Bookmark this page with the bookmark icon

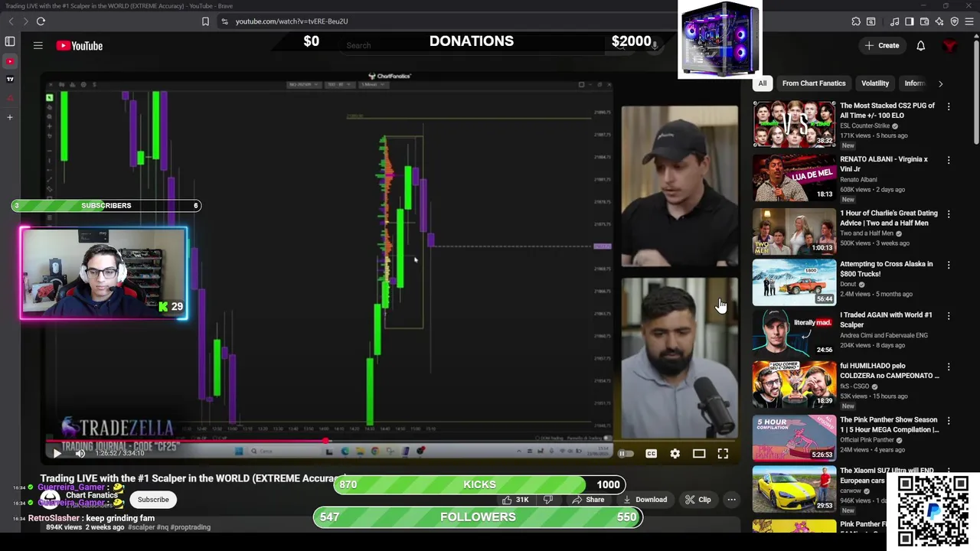pos(205,21)
